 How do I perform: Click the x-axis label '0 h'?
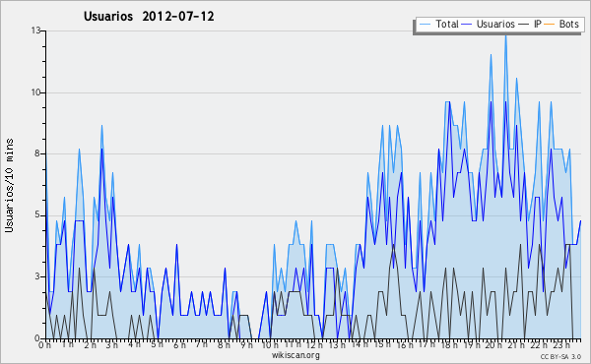(x=44, y=345)
